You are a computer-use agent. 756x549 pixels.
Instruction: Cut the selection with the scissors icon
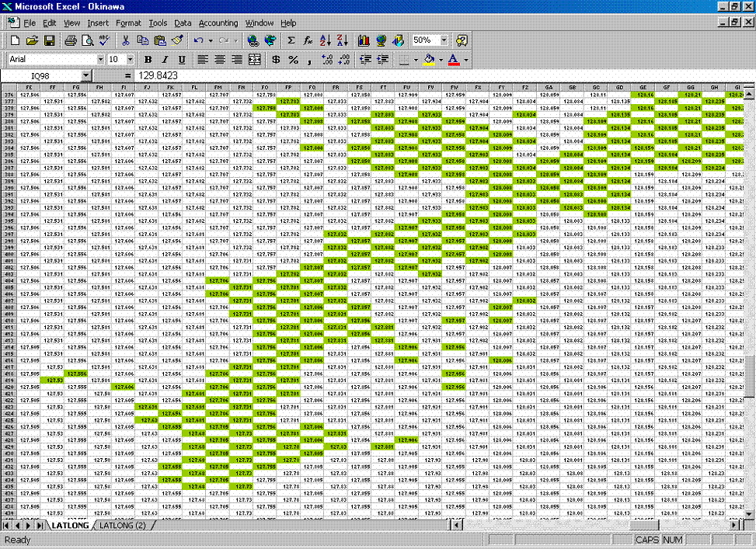click(125, 40)
